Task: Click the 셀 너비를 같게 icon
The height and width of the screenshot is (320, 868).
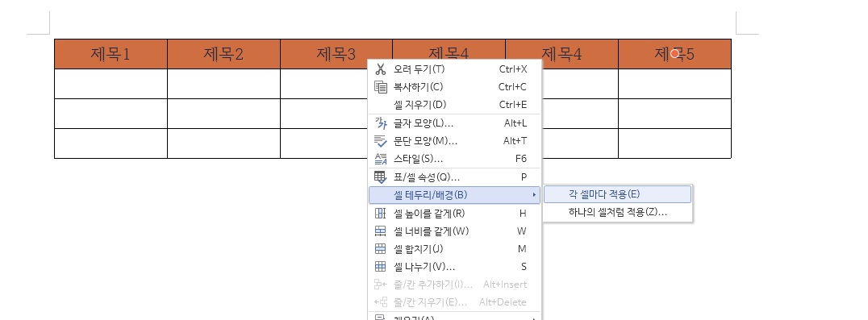Action: click(x=380, y=231)
